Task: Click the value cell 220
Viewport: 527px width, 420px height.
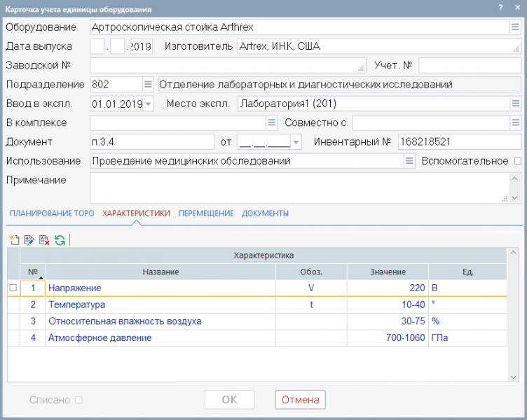Action: click(x=388, y=288)
